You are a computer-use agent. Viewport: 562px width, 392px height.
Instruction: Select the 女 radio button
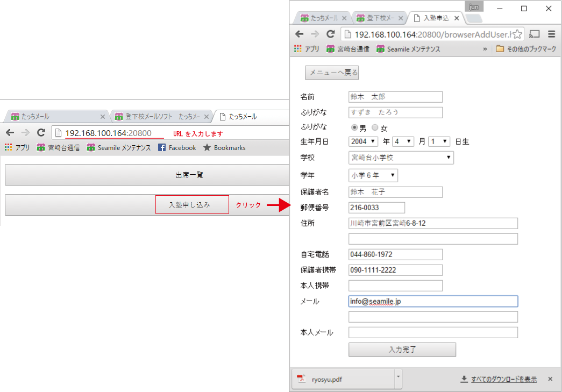coord(375,127)
